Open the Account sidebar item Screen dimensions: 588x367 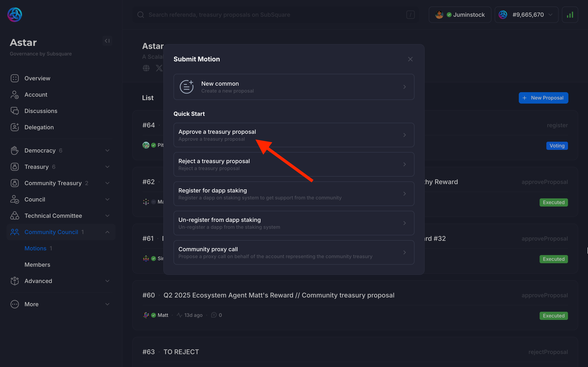(x=36, y=95)
